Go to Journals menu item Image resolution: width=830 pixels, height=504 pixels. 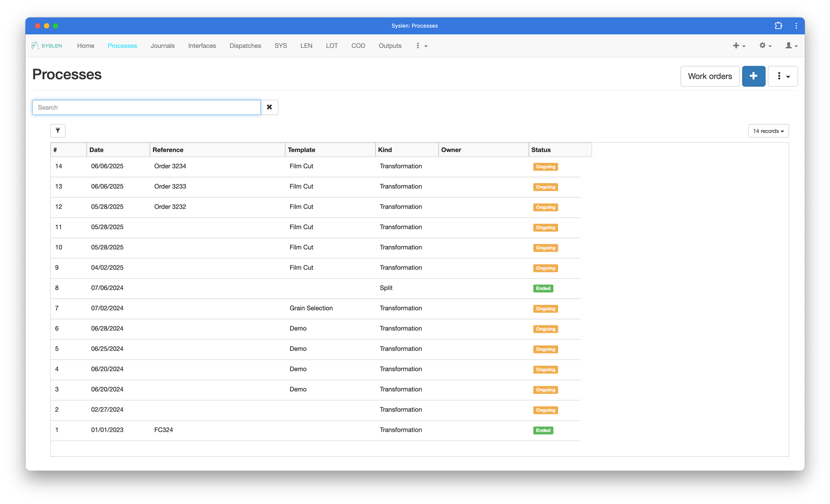[163, 46]
